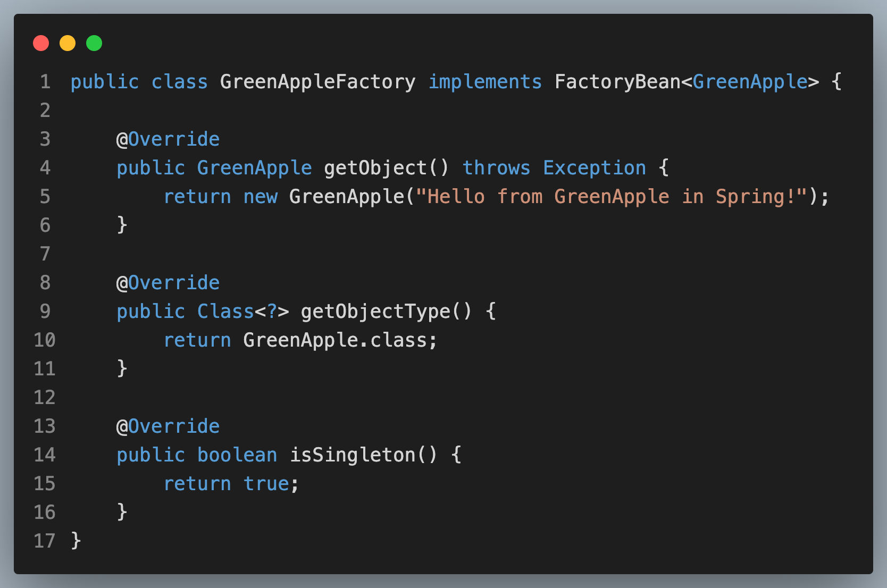Click the boolean keyword on line 14
The width and height of the screenshot is (887, 588).
click(237, 455)
